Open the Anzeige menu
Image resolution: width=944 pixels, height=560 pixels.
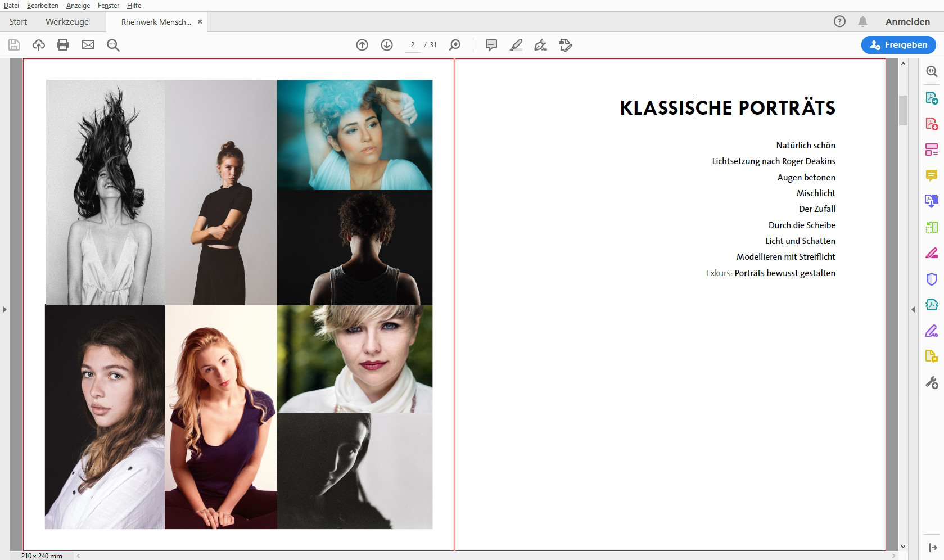point(78,6)
